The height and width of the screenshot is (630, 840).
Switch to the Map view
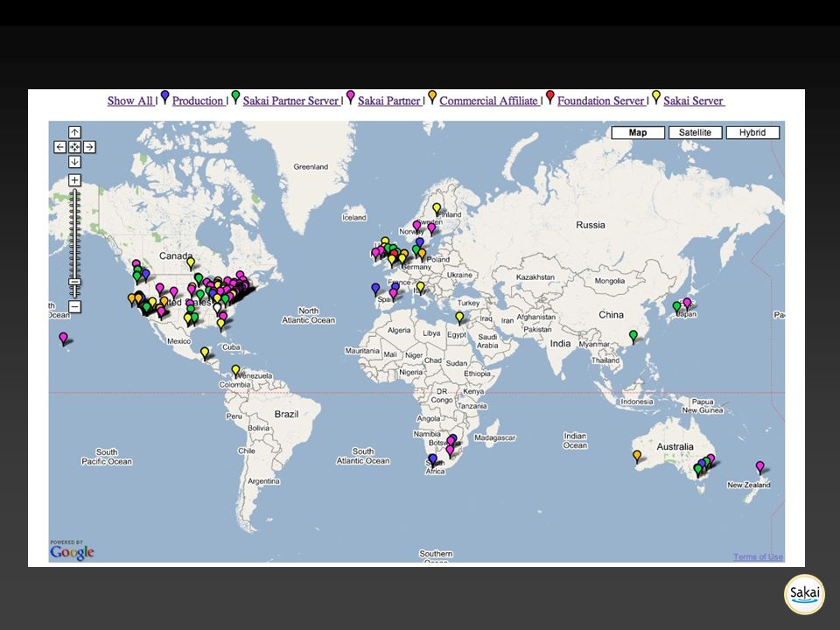[x=638, y=132]
